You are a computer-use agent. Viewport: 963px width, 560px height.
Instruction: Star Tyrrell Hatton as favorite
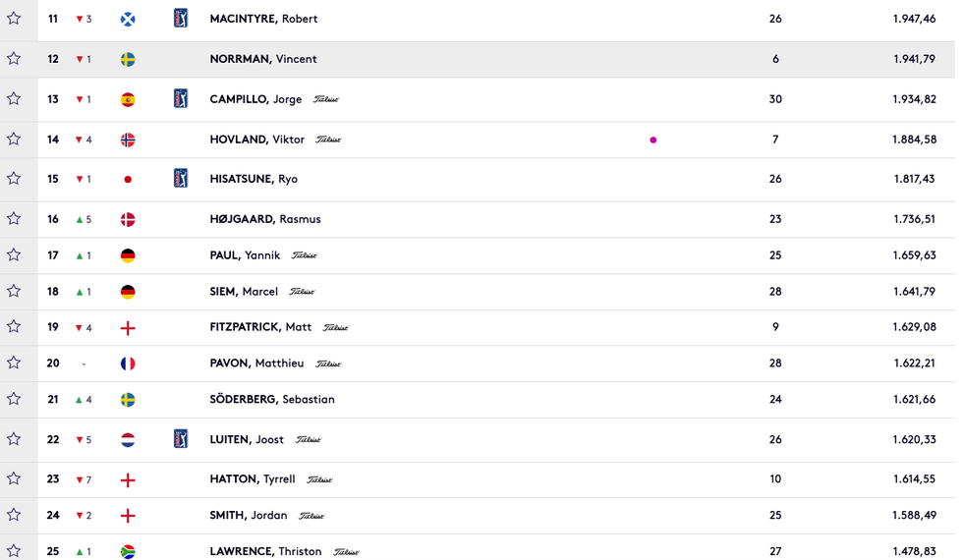point(14,479)
